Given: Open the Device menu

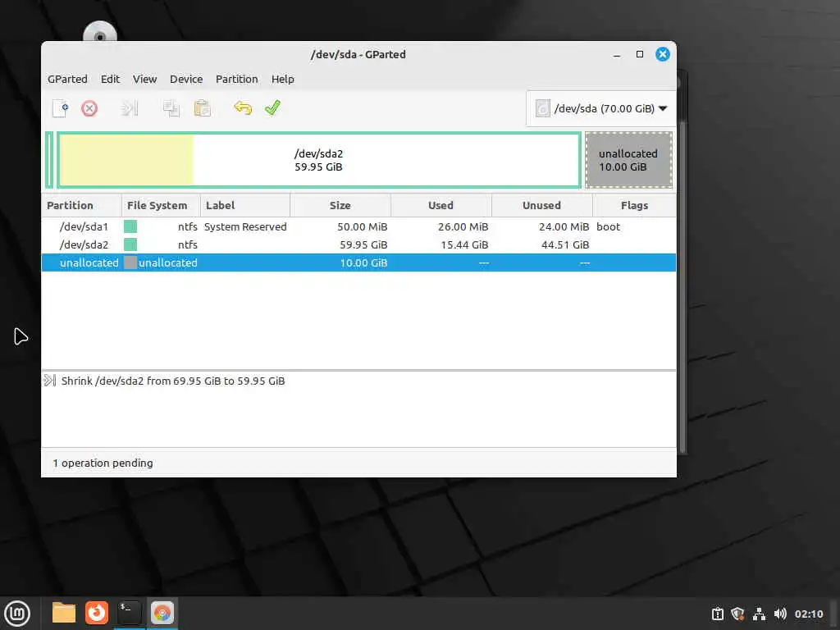Looking at the screenshot, I should click(x=186, y=80).
